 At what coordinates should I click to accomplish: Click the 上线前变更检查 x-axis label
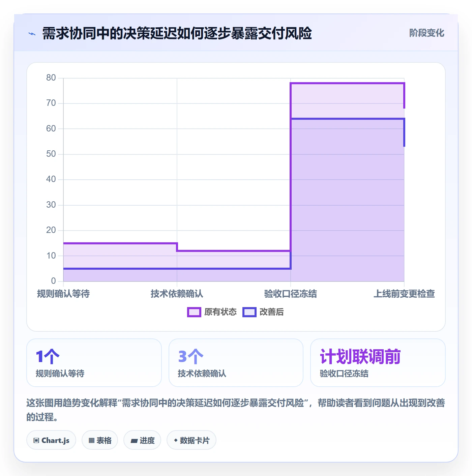coord(404,294)
